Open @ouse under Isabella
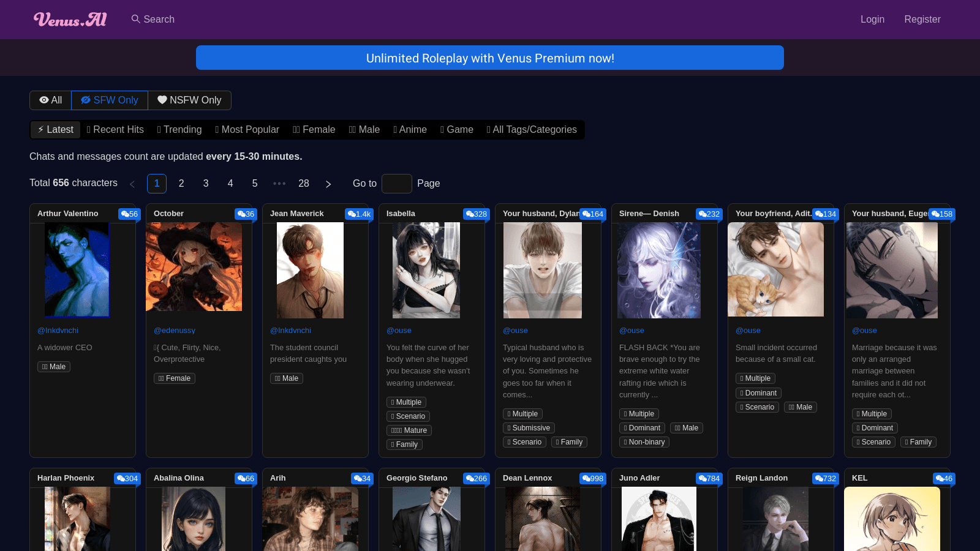The height and width of the screenshot is (551, 980). [x=399, y=331]
